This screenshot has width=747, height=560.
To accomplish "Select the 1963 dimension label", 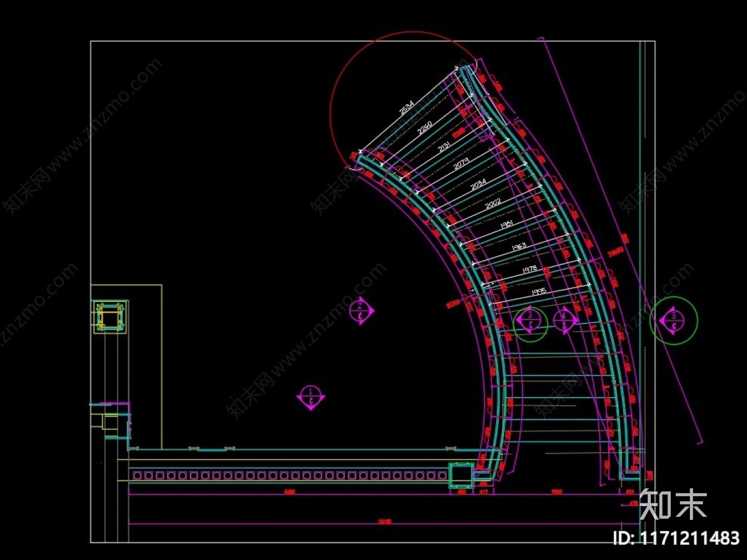I will [519, 246].
